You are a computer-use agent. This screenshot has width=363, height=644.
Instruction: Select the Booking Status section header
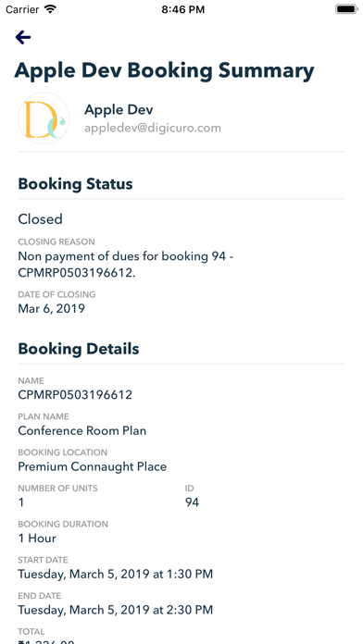point(75,183)
